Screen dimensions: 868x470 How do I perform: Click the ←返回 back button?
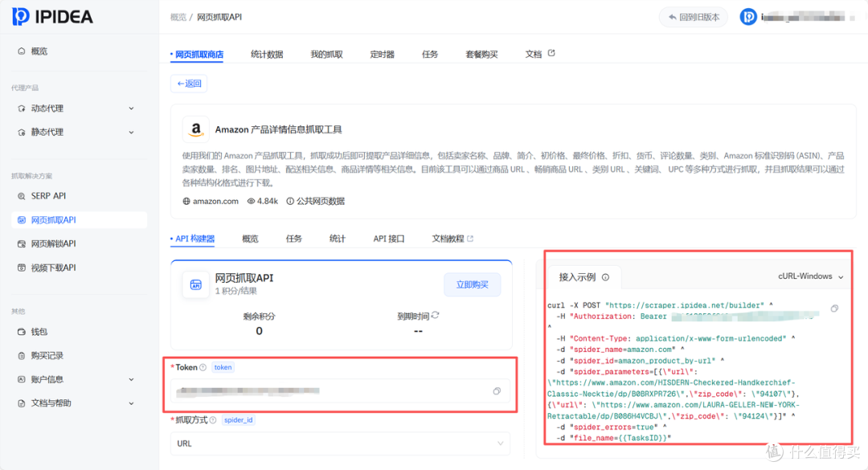tap(189, 84)
